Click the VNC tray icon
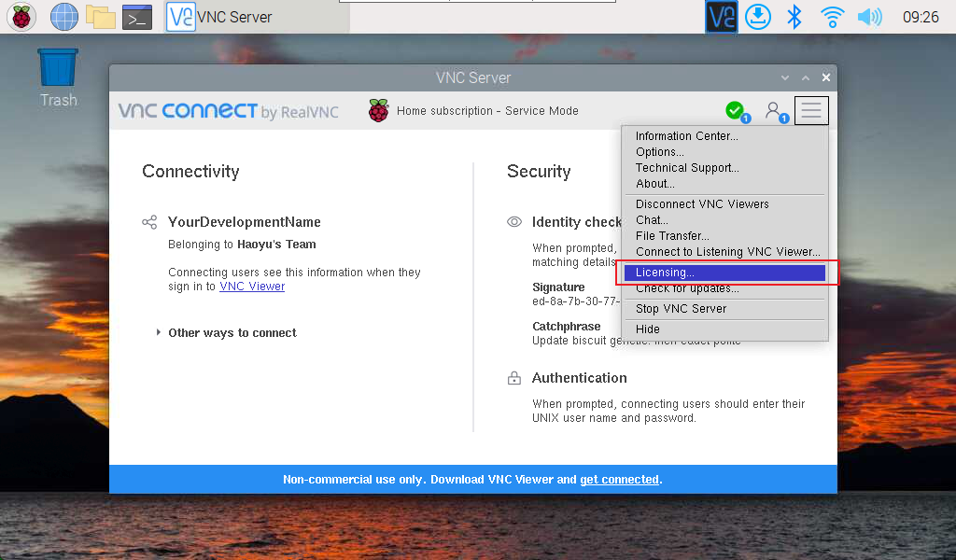Screen dimensions: 956x560 pos(722,17)
